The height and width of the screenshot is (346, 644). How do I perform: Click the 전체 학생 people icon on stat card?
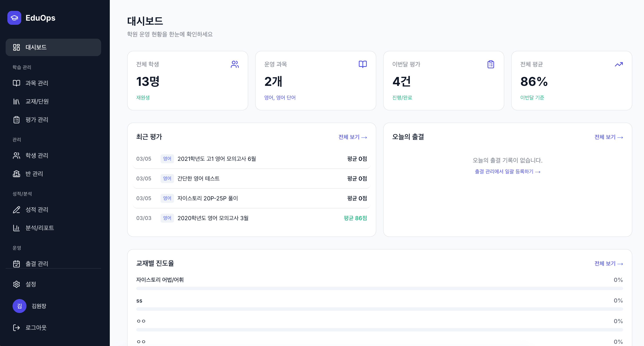pos(234,64)
